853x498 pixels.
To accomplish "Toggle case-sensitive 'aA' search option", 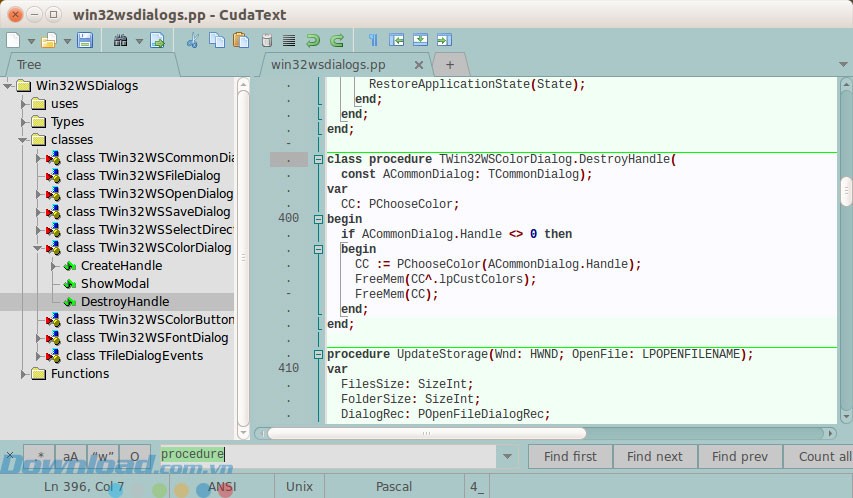I will (71, 457).
